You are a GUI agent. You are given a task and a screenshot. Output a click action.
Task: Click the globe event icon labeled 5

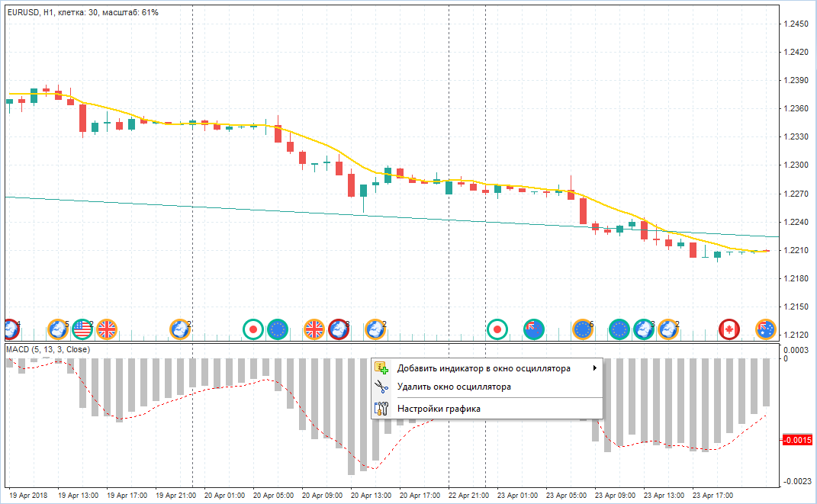pyautogui.click(x=57, y=329)
